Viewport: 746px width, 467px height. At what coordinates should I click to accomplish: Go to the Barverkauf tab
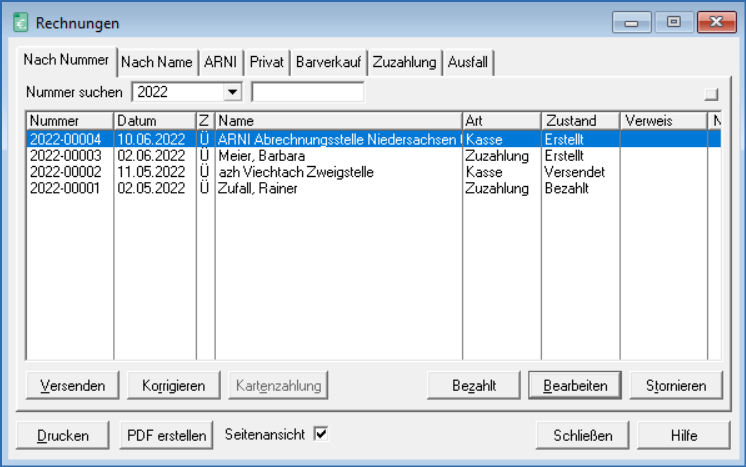tap(329, 62)
